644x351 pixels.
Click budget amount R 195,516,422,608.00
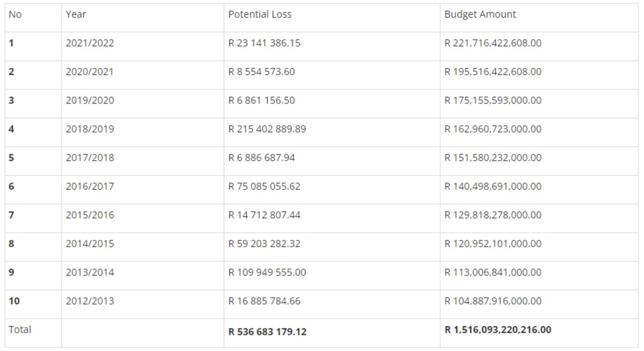pyautogui.click(x=493, y=72)
